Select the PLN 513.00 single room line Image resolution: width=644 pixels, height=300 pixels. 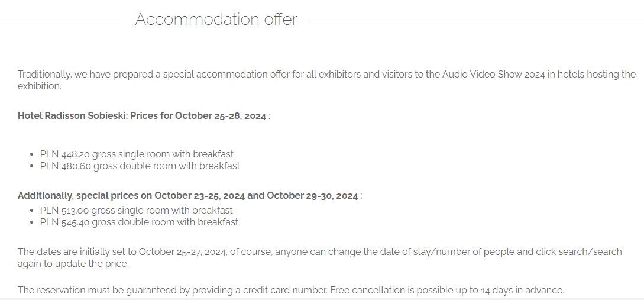point(136,211)
